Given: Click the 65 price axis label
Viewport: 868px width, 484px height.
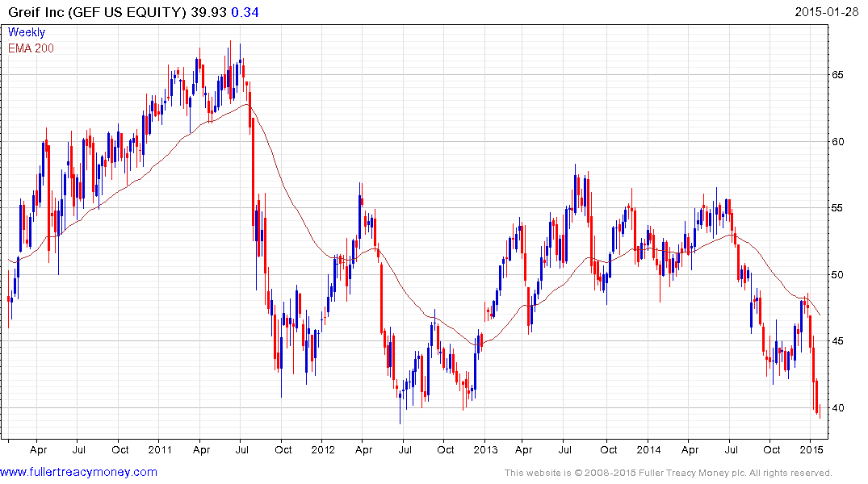Looking at the screenshot, I should coord(837,75).
